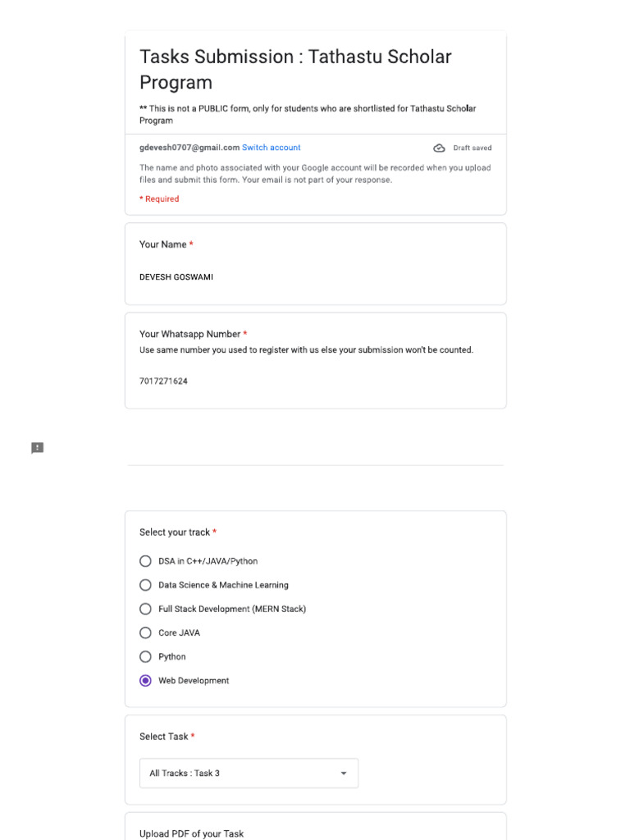The image size is (630, 840).
Task: Click the Draft saved cloud icon
Action: coord(439,148)
